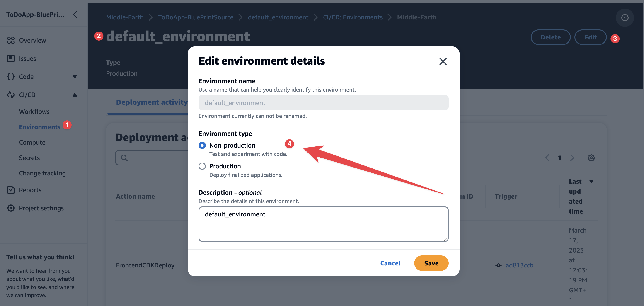Open ToDoApp-BluePrintSource breadcrumb link
644x306 pixels.
(x=196, y=17)
